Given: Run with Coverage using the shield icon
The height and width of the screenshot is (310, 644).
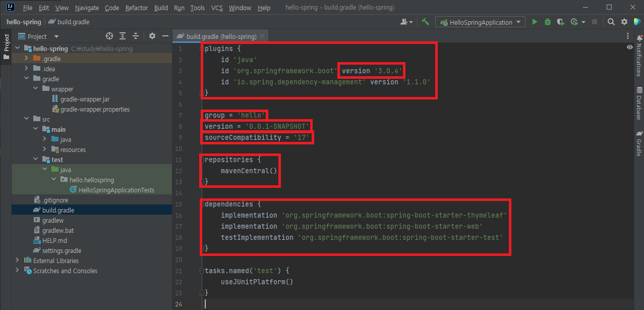Looking at the screenshot, I should click(560, 22).
